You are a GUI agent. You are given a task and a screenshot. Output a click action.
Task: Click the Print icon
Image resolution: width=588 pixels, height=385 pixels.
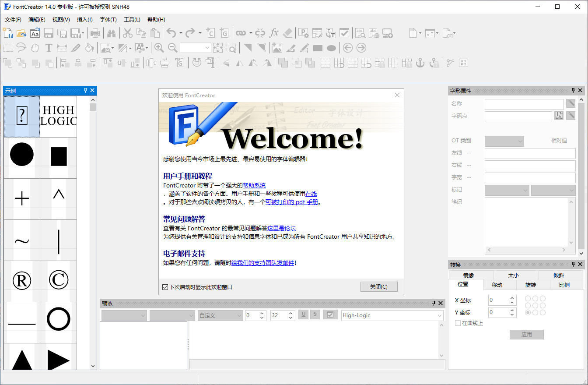pos(95,33)
